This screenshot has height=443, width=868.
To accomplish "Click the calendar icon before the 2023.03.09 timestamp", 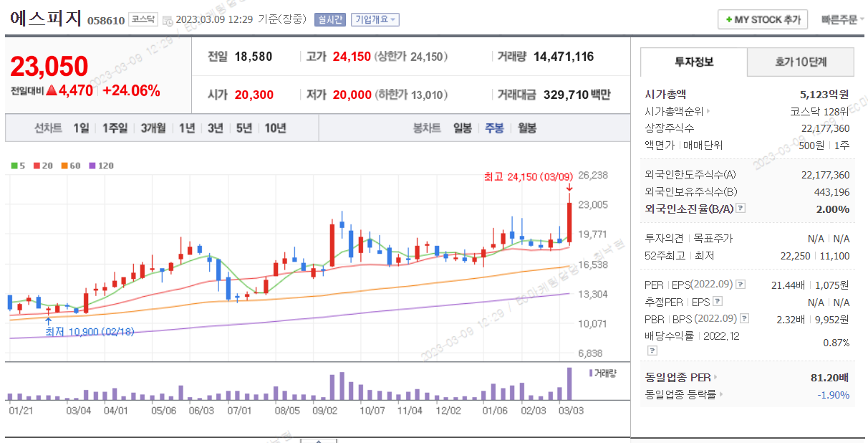I will [168, 20].
